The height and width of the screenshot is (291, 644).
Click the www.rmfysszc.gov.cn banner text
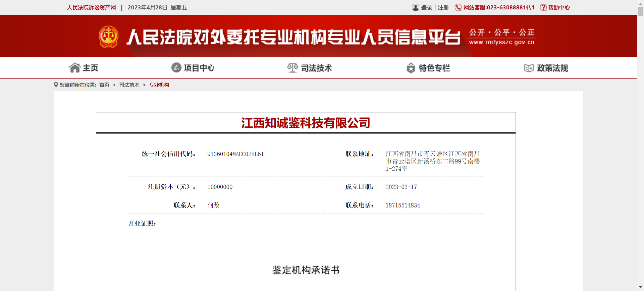point(502,42)
